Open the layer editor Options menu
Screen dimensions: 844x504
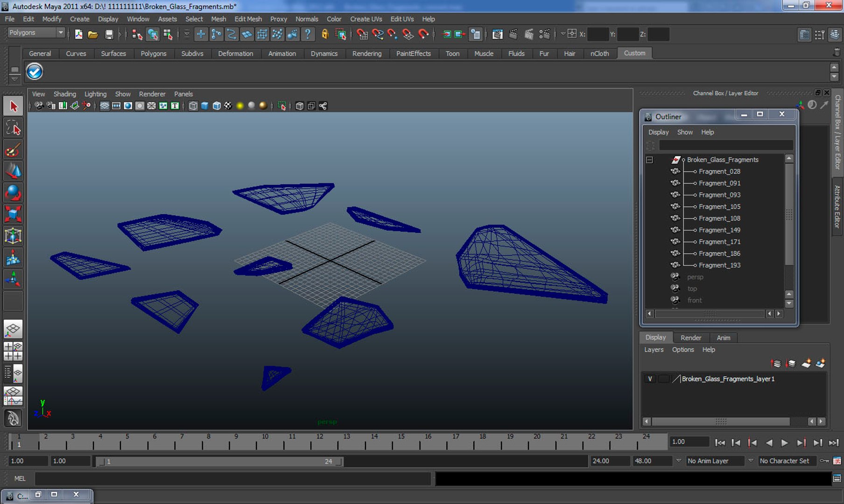click(683, 350)
